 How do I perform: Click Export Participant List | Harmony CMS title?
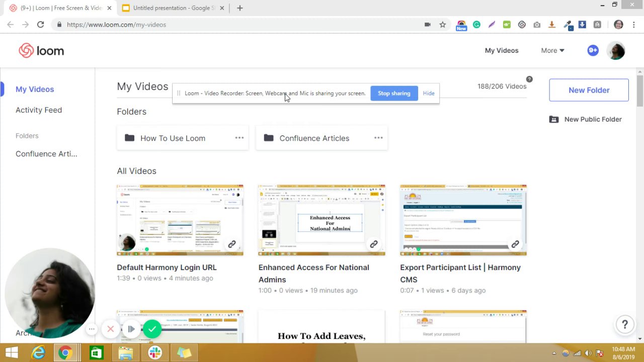tap(460, 274)
